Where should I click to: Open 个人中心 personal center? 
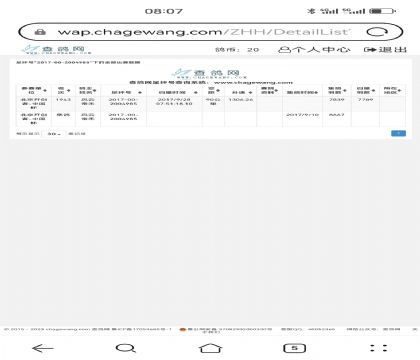(314, 50)
